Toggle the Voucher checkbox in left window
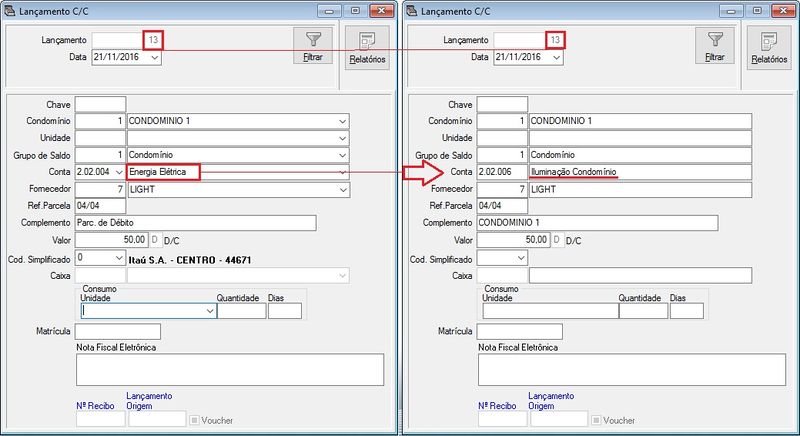Viewport: 800px width, 436px height. pyautogui.click(x=195, y=420)
